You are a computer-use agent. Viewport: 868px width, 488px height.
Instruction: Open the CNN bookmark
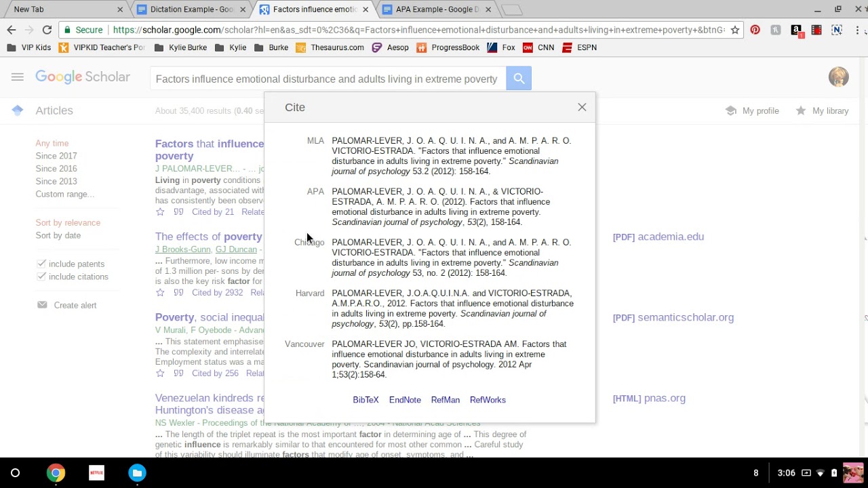pos(538,47)
